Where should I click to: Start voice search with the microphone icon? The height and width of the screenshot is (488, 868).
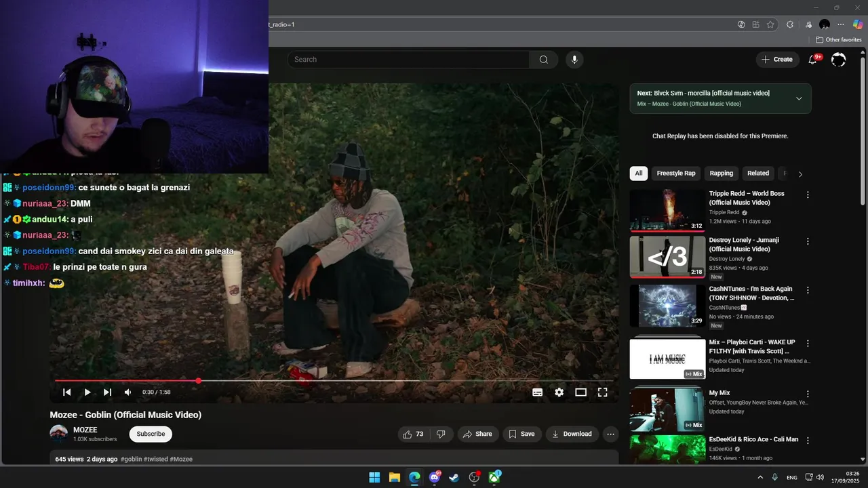[x=574, y=60]
